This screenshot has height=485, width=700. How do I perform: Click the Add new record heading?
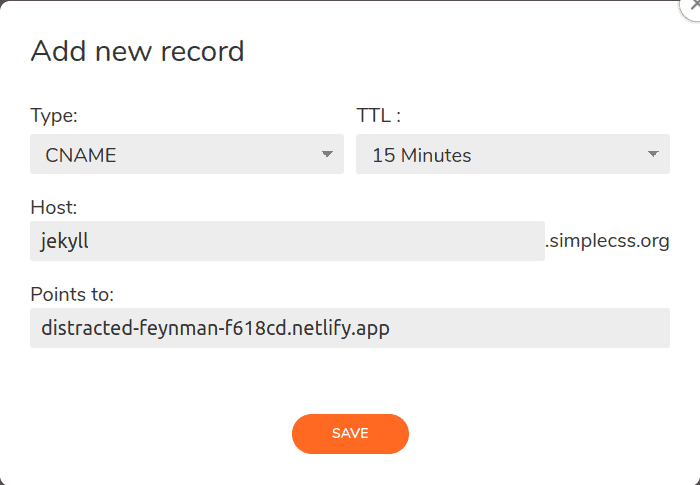138,51
